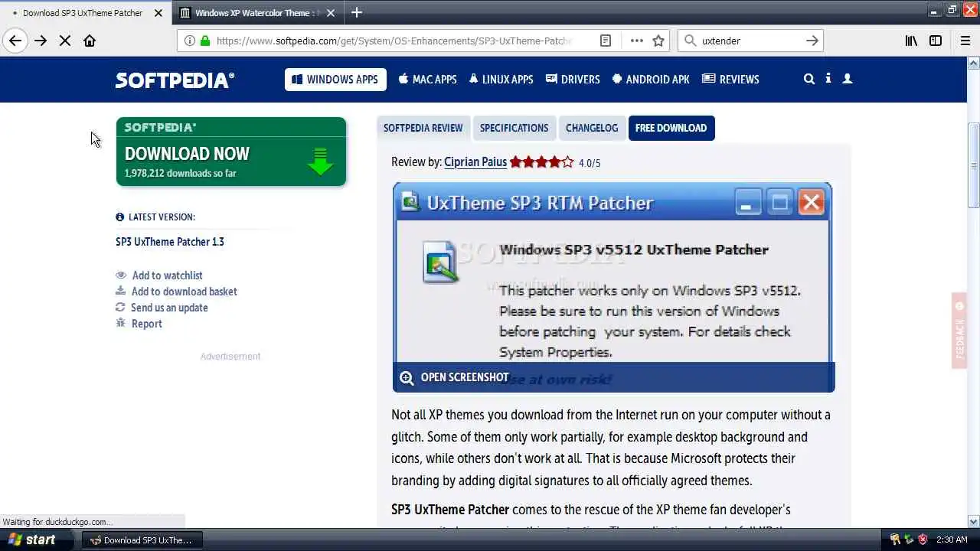Click the red shield tray icon
980x551 pixels.
pos(923,540)
